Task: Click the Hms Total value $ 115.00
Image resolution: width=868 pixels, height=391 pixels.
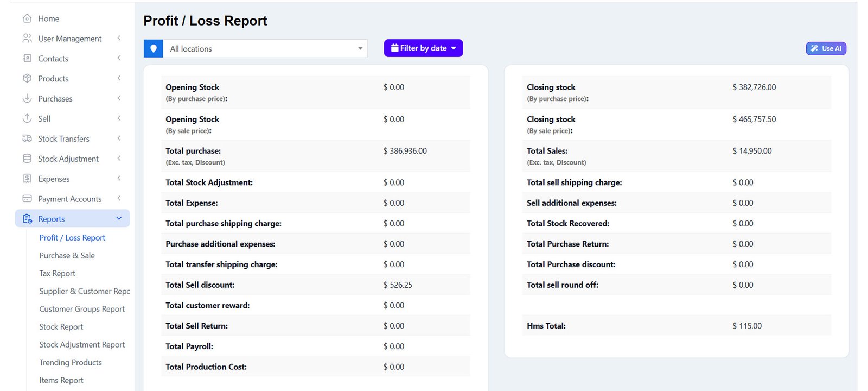Action: [747, 326]
